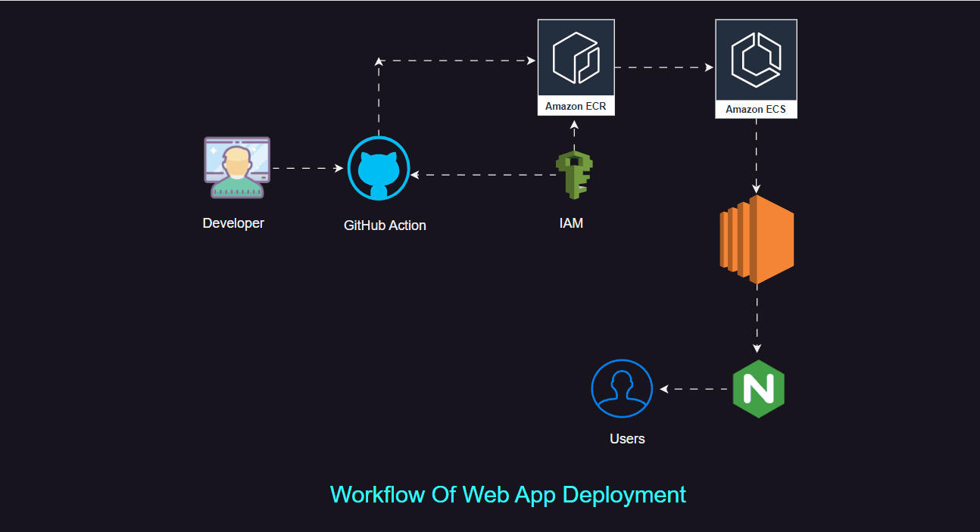This screenshot has height=532, width=980.
Task: Select the dashed arrow from IAM to GitHub
Action: coord(485,175)
